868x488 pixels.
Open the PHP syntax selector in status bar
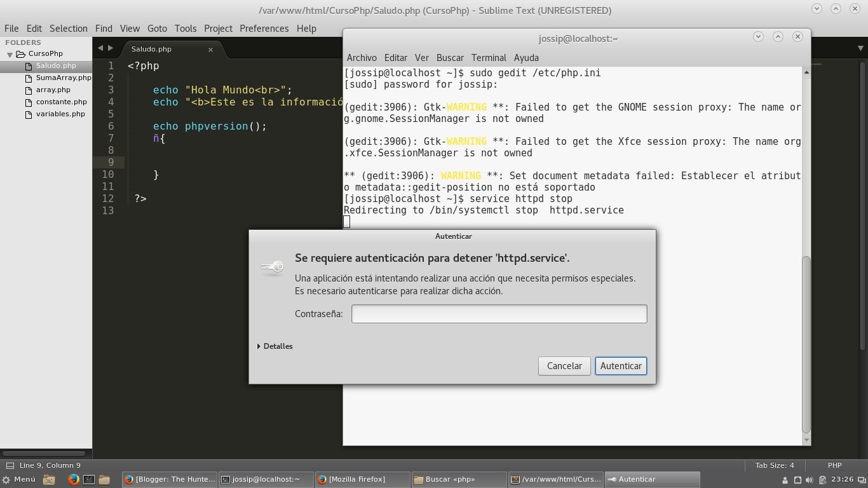834,465
